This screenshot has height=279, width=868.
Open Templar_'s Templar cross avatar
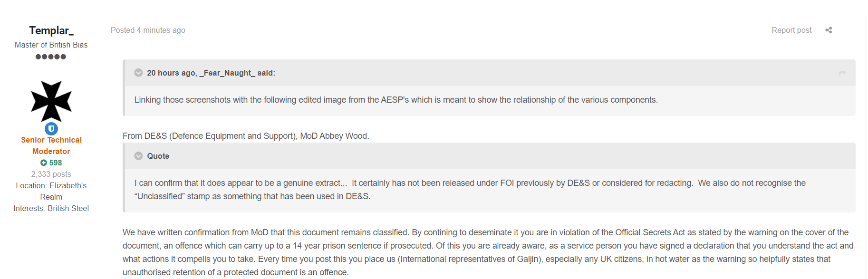51,101
